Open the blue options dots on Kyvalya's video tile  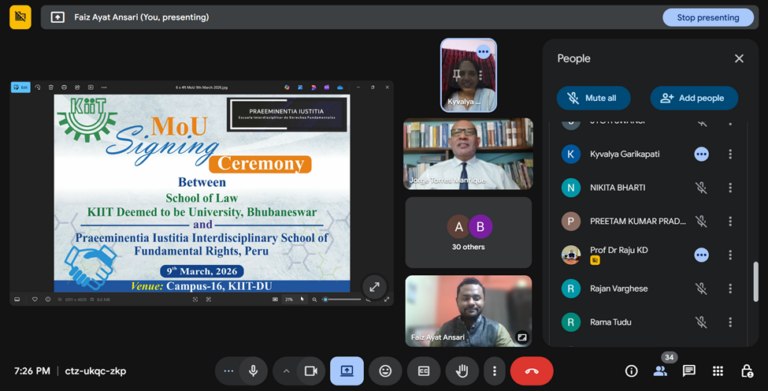(483, 51)
